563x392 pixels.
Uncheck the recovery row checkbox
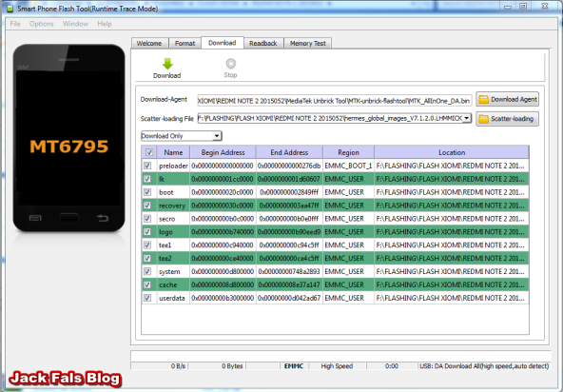pos(147,206)
